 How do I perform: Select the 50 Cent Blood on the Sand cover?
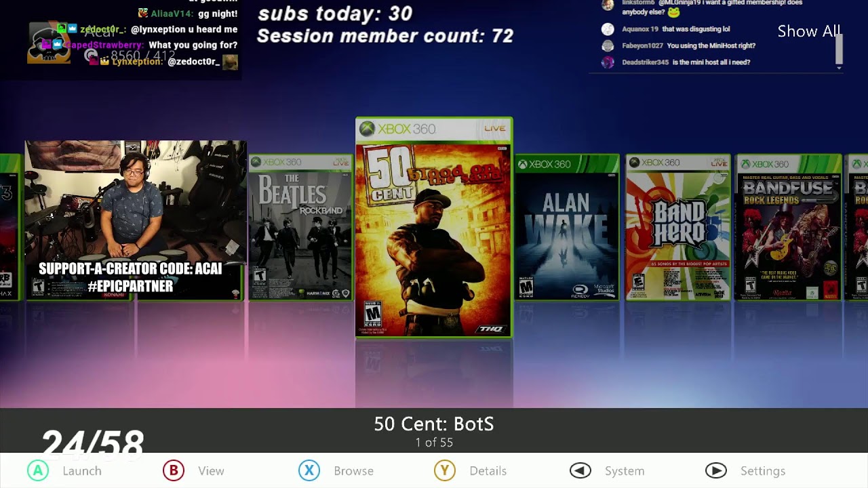pyautogui.click(x=434, y=227)
